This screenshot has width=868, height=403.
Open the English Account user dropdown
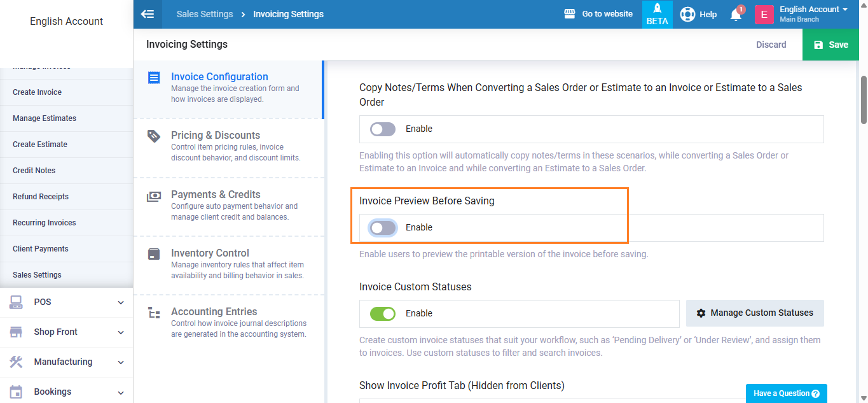click(813, 14)
